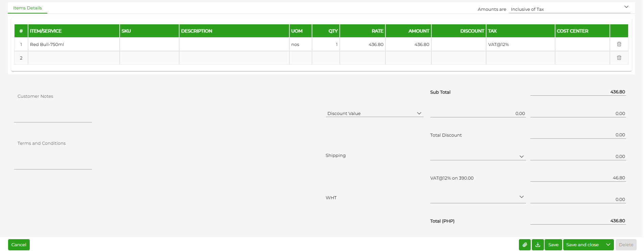Image resolution: width=644 pixels, height=251 pixels.
Task: Click the empty COST CENTER cell in row 1
Action: coord(582,44)
